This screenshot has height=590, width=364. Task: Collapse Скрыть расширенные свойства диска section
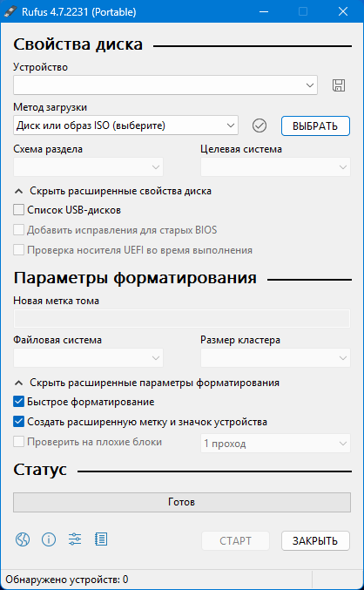click(112, 191)
